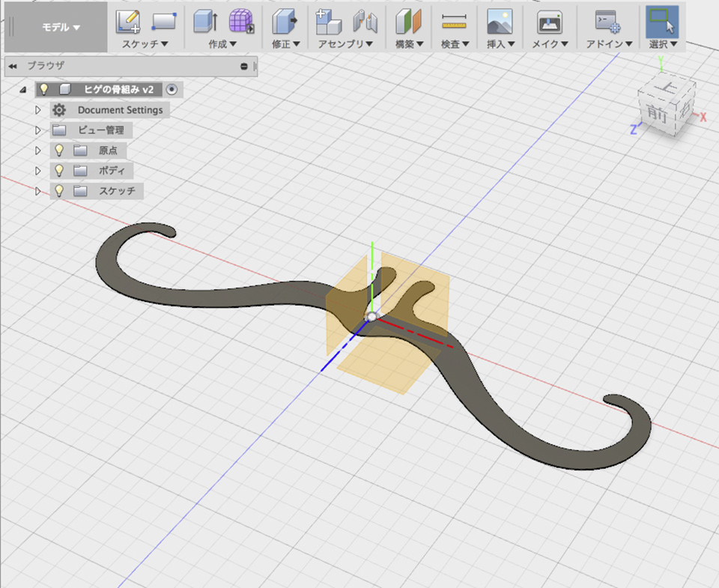Screen dimensions: 719x588
Task: Open the 構築 toolbar menu
Action: (409, 44)
